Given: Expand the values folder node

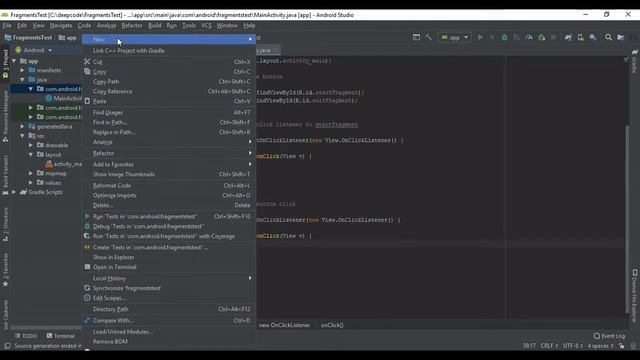Looking at the screenshot, I should (x=31, y=183).
